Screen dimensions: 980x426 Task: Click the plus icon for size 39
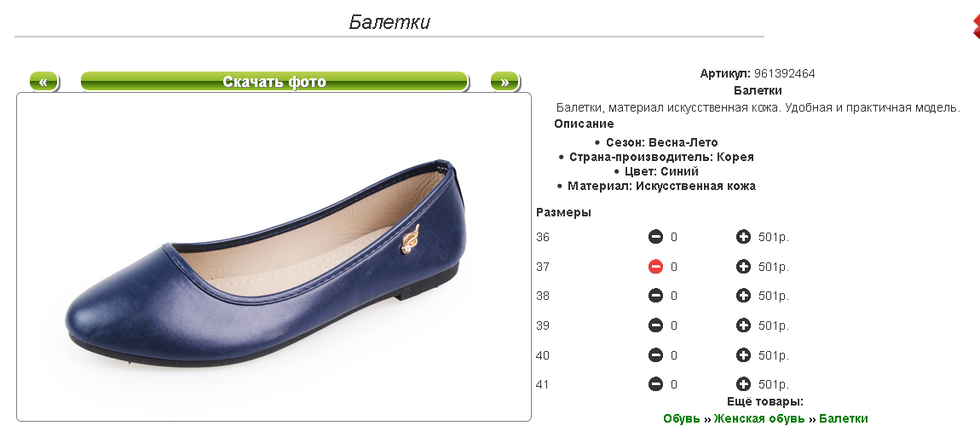pos(743,325)
